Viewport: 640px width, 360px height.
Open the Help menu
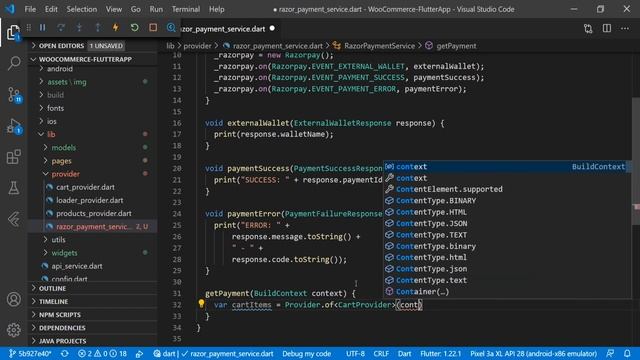[x=216, y=9]
